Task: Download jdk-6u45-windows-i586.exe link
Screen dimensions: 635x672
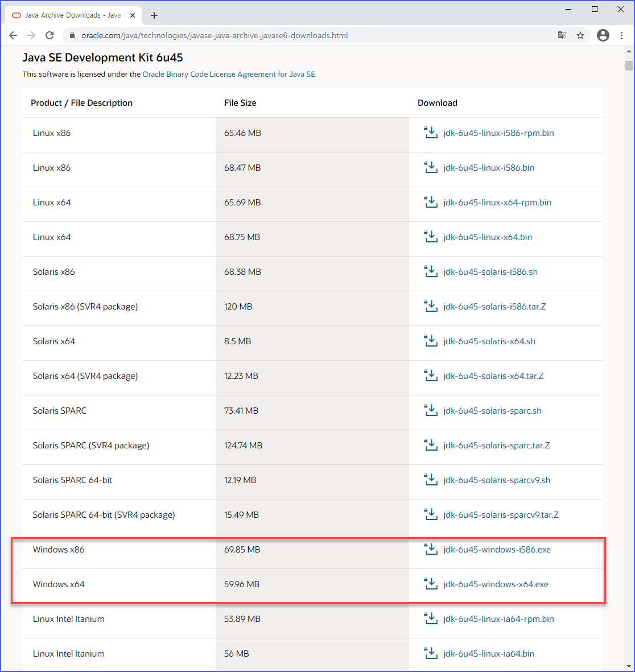Action: [497, 550]
